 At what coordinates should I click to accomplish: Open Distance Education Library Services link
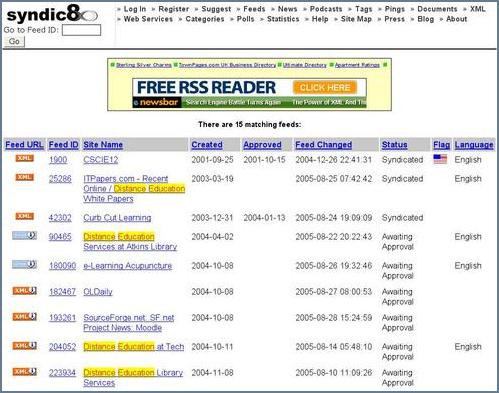coord(133,377)
